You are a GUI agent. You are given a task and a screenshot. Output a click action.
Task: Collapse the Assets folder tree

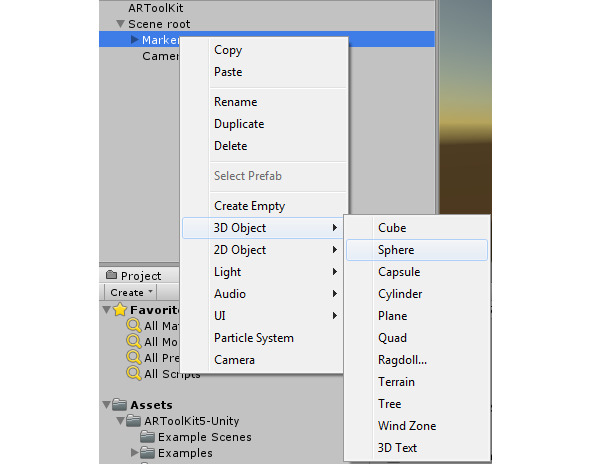(x=107, y=405)
